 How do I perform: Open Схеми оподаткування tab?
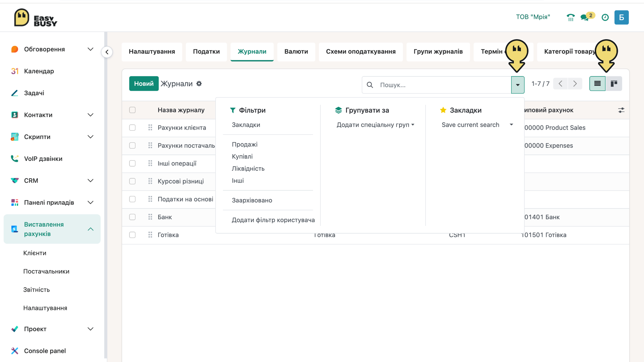tap(361, 52)
